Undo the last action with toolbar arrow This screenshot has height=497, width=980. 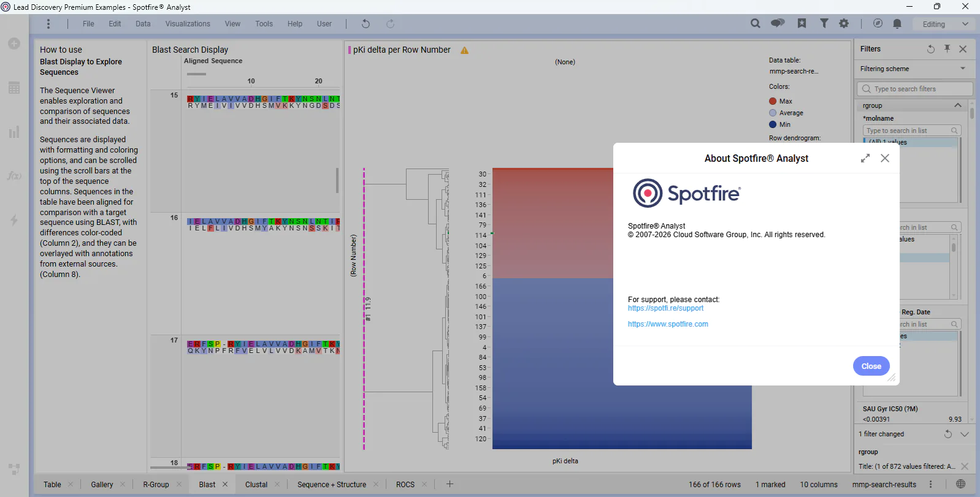point(366,24)
